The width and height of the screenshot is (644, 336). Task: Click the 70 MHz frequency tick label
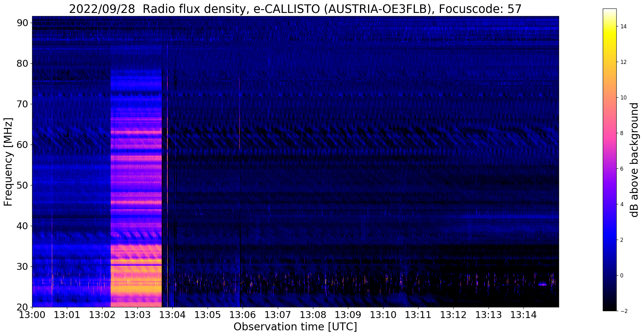point(22,104)
